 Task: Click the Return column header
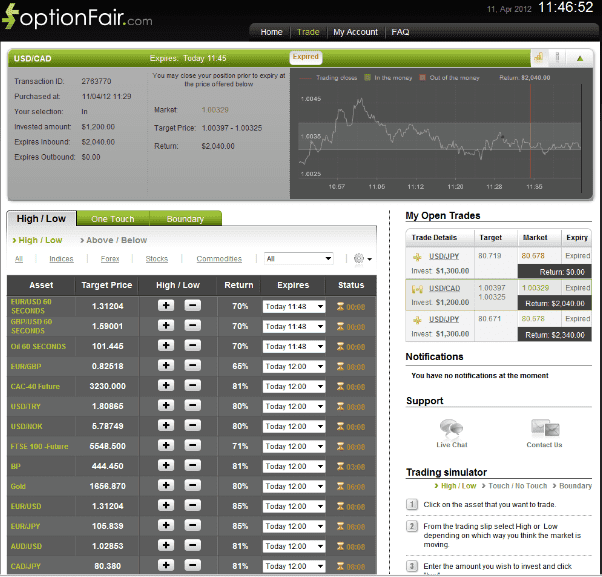(239, 285)
